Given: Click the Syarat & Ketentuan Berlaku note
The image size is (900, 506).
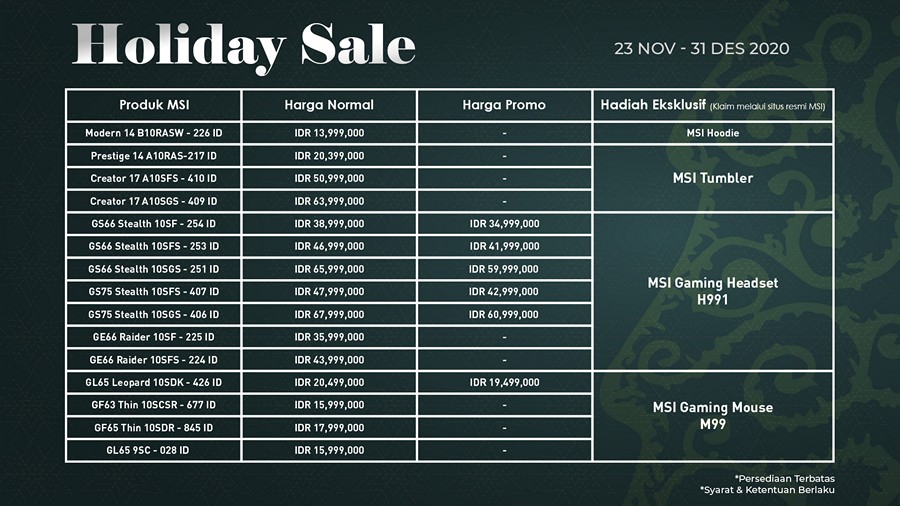Looking at the screenshot, I should click(x=767, y=490).
